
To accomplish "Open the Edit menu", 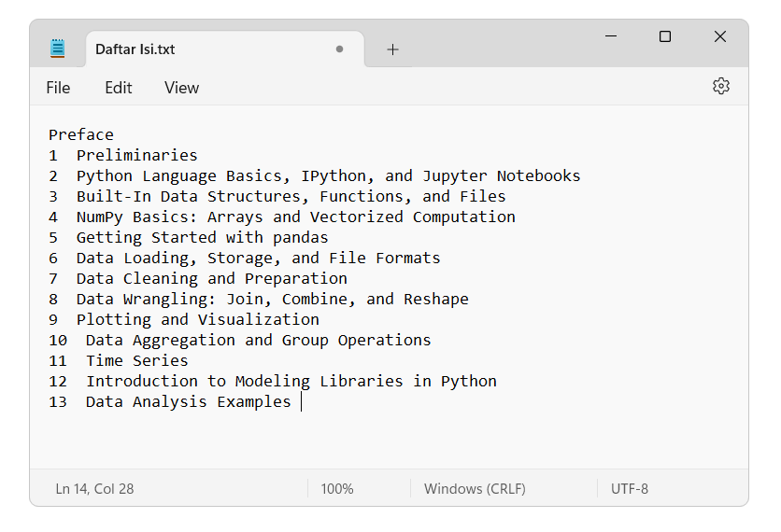I will (118, 88).
